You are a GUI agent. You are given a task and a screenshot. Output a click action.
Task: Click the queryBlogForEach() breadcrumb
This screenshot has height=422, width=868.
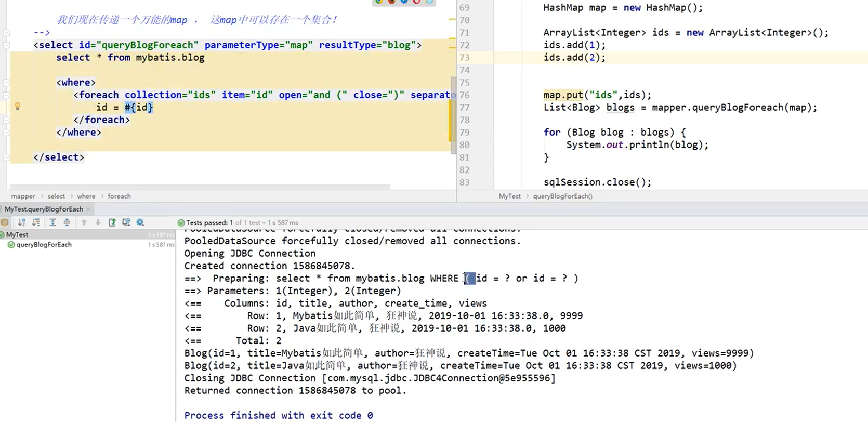pyautogui.click(x=562, y=196)
